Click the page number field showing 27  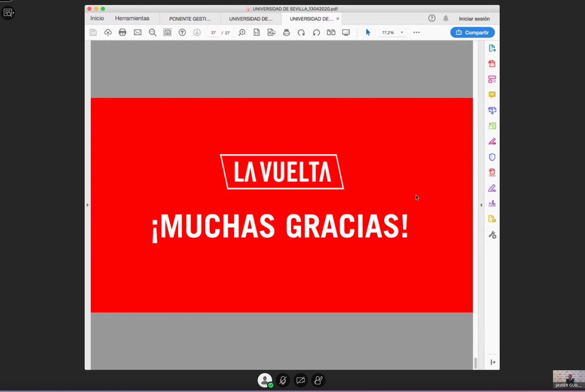(214, 33)
